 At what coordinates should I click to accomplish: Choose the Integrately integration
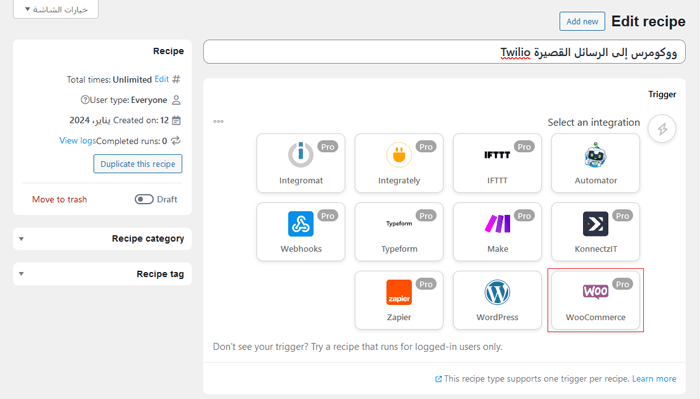pyautogui.click(x=399, y=163)
